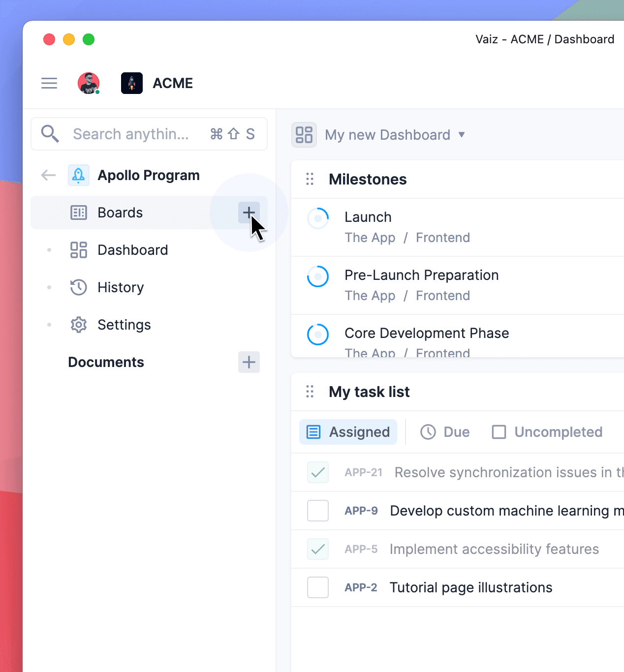The height and width of the screenshot is (672, 624).
Task: Grab the Milestones widget drag handle
Action: point(310,179)
